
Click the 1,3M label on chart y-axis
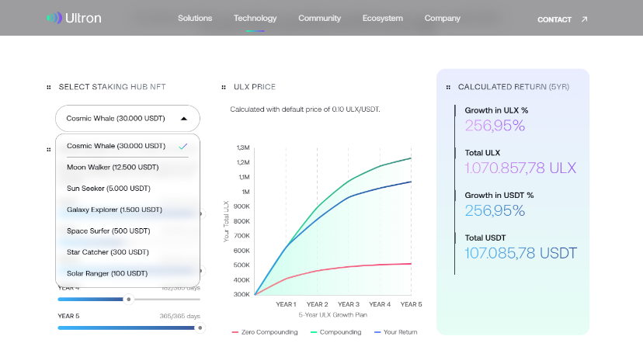pyautogui.click(x=243, y=147)
